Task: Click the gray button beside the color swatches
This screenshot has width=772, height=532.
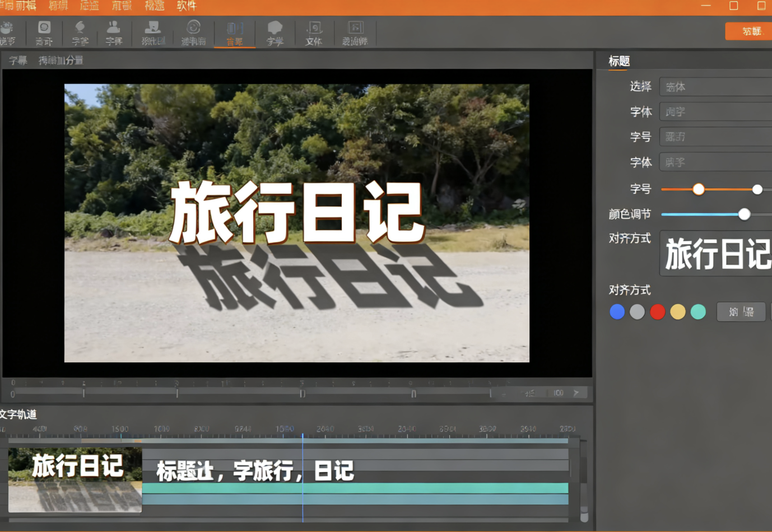Action: [x=741, y=312]
